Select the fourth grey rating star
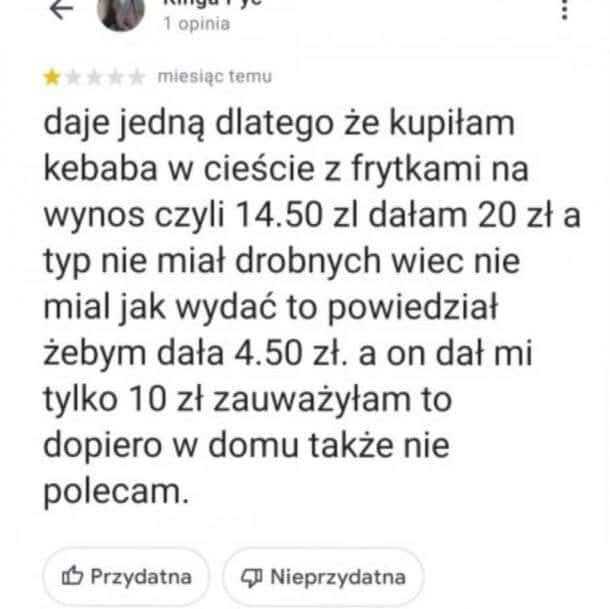 click(115, 77)
